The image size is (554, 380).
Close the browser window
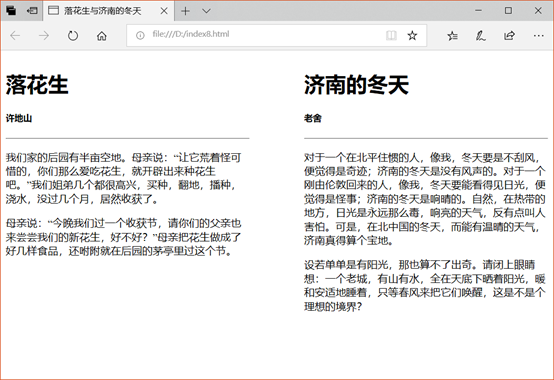click(538, 11)
